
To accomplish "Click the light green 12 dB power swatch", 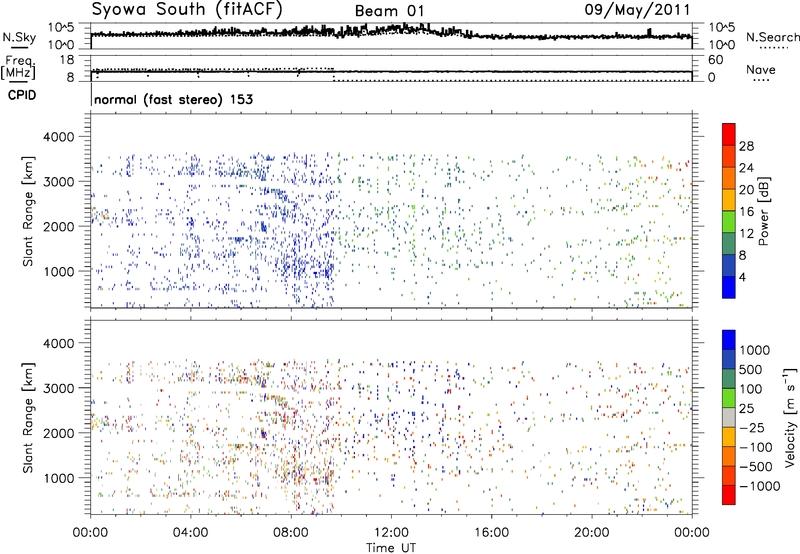I will pyautogui.click(x=729, y=221).
